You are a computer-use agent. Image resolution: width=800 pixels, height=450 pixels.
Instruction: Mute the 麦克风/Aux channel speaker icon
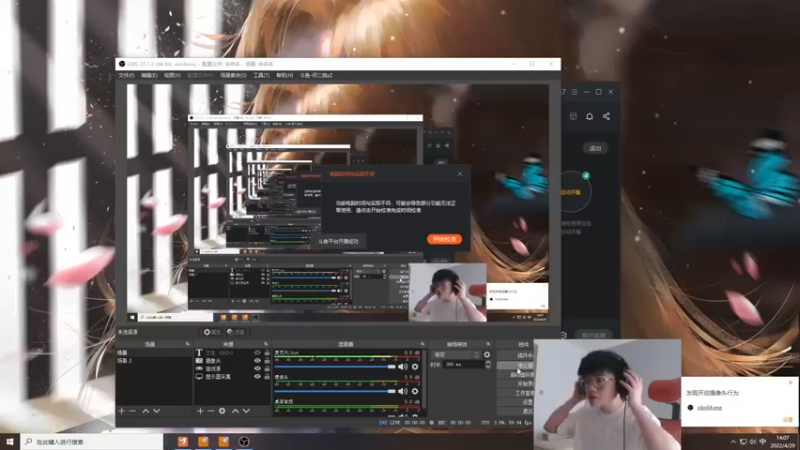tap(403, 366)
